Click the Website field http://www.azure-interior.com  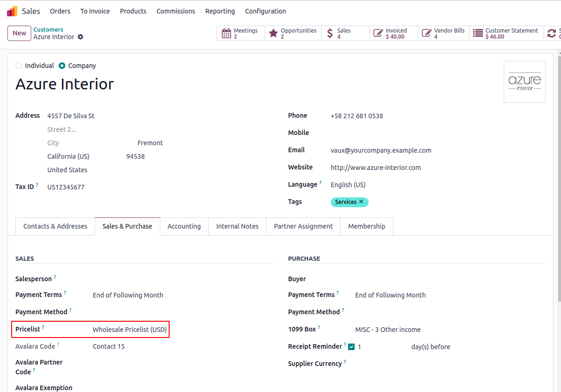click(x=438, y=168)
